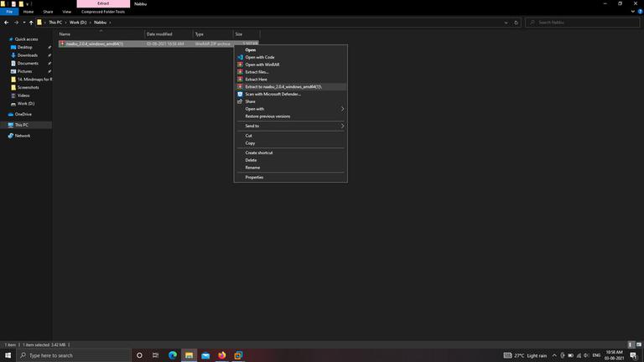Click Work (D:) breadcrumb in address bar
The width and height of the screenshot is (644, 362).
tap(78, 23)
